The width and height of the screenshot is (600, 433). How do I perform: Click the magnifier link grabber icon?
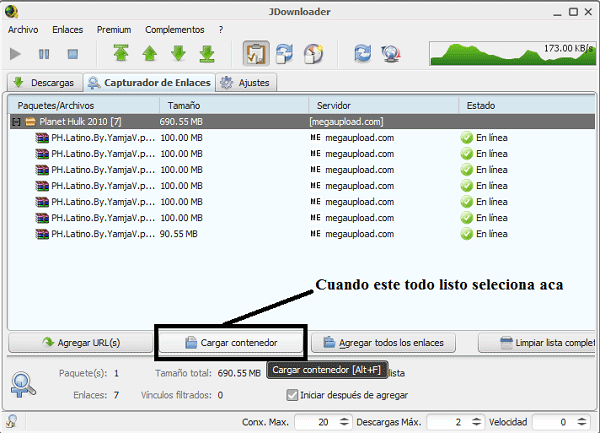tap(23, 384)
